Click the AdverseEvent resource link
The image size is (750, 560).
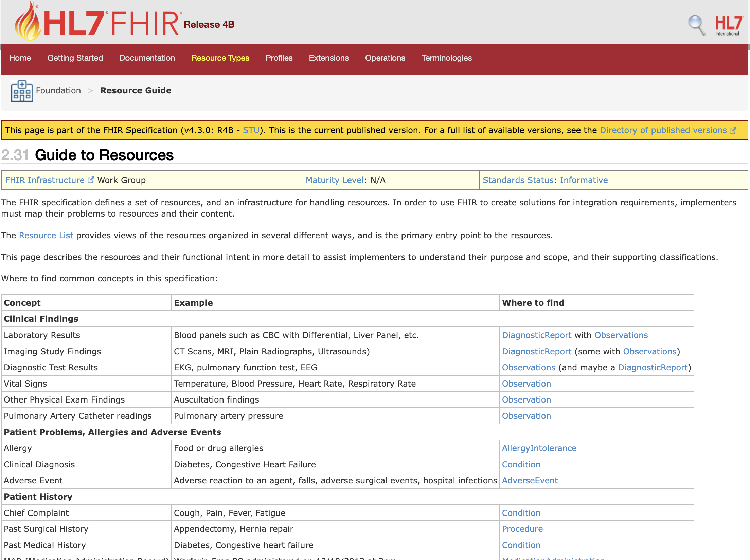[x=530, y=480]
